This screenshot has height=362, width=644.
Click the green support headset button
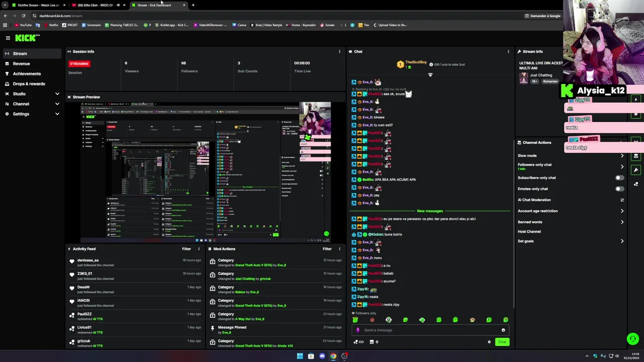coord(632,339)
